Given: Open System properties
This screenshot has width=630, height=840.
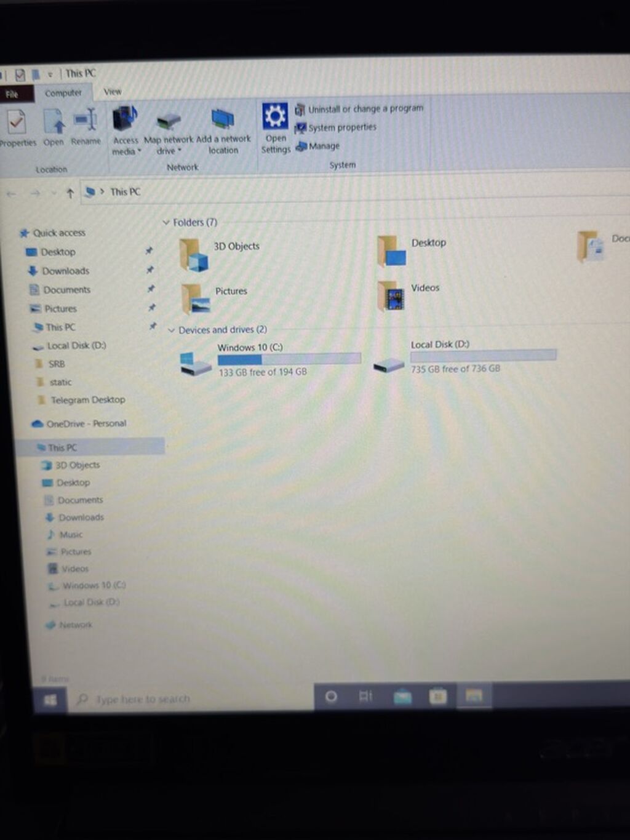Looking at the screenshot, I should pos(336,127).
